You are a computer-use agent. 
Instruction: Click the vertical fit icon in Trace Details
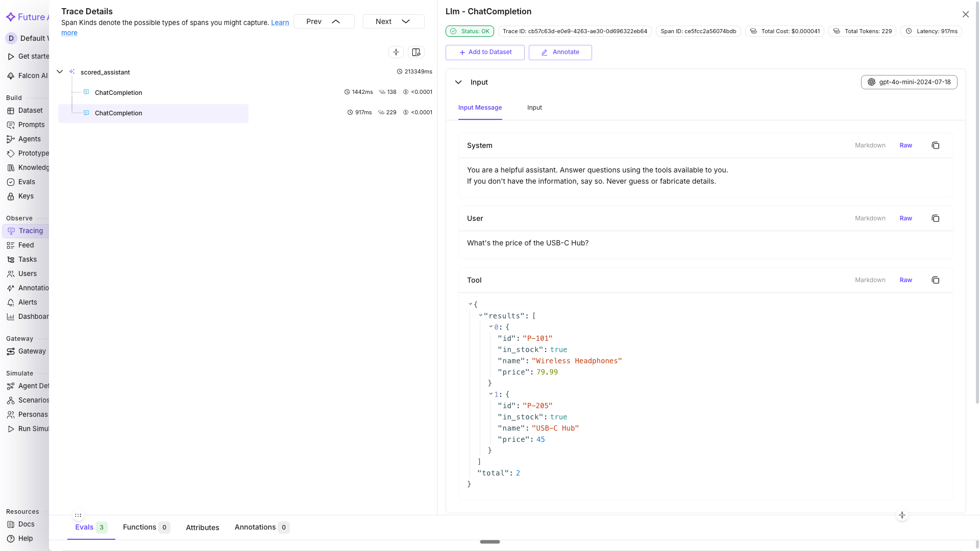pos(396,52)
